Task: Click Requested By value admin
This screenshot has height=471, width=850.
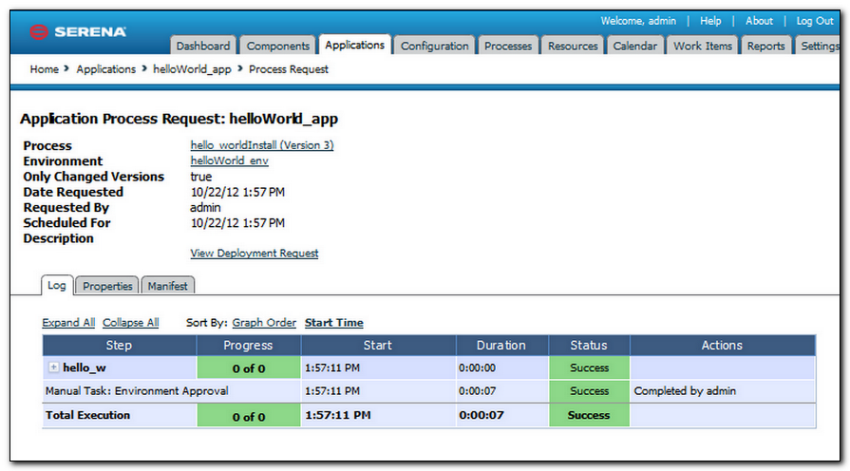Action: pyautogui.click(x=205, y=208)
